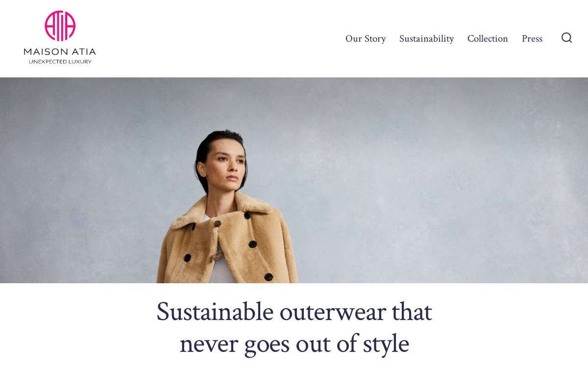Go to the Sustainability menu item
Image resolution: width=588 pixels, height=392 pixels.
(x=426, y=39)
